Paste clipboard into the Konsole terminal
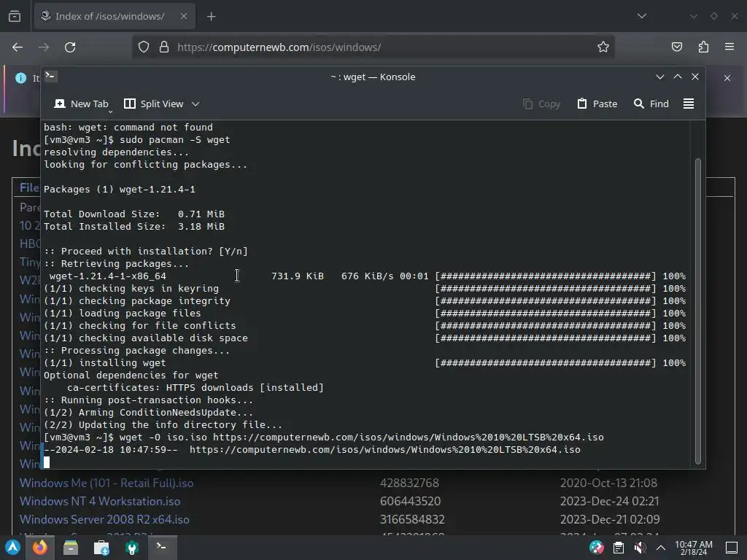Viewport: 747px width, 560px height. [597, 104]
